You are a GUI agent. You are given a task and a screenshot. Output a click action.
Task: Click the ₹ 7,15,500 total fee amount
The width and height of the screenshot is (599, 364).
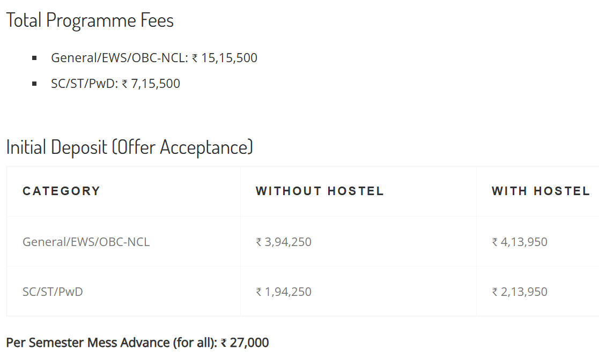point(151,84)
